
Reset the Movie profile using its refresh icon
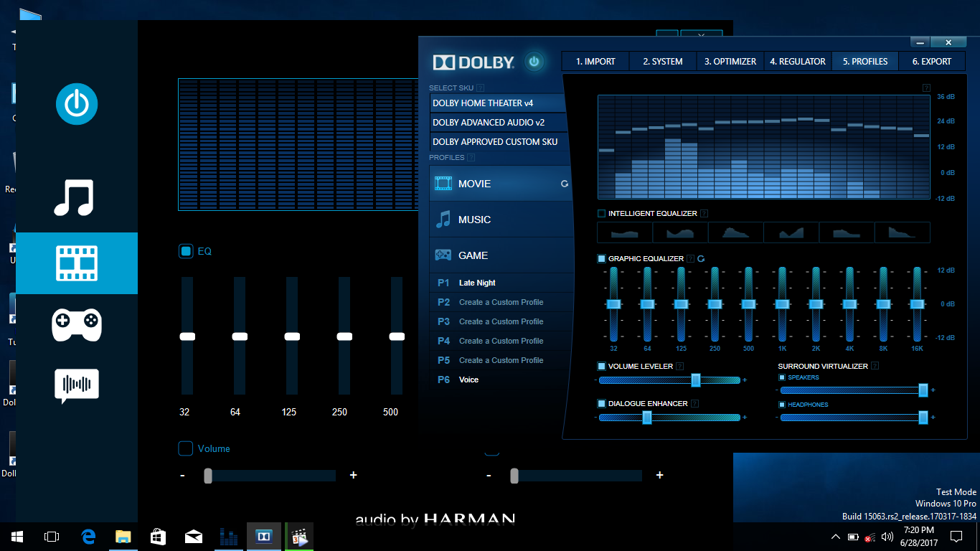tap(565, 184)
